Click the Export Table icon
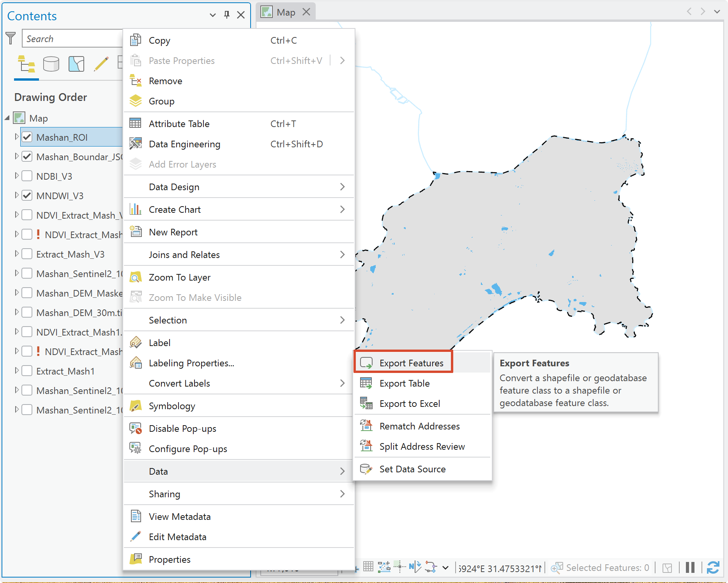Screen dimensions: 728x583 tap(366, 383)
